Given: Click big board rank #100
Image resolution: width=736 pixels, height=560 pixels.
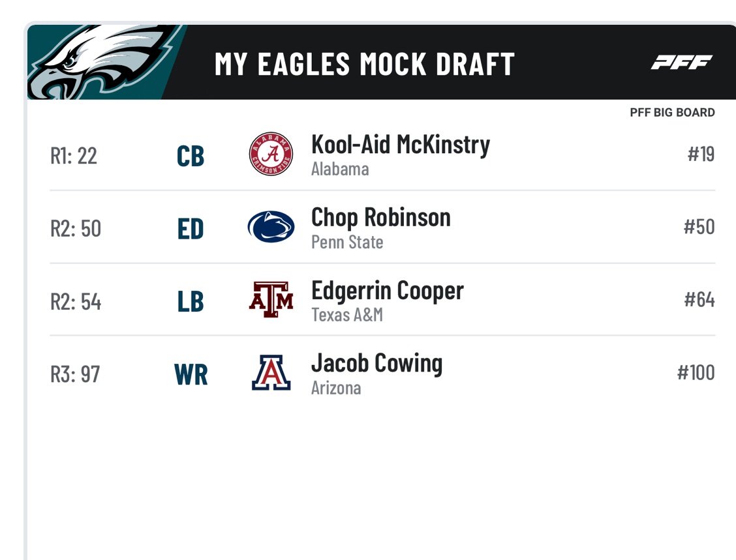Looking at the screenshot, I should pyautogui.click(x=696, y=373).
